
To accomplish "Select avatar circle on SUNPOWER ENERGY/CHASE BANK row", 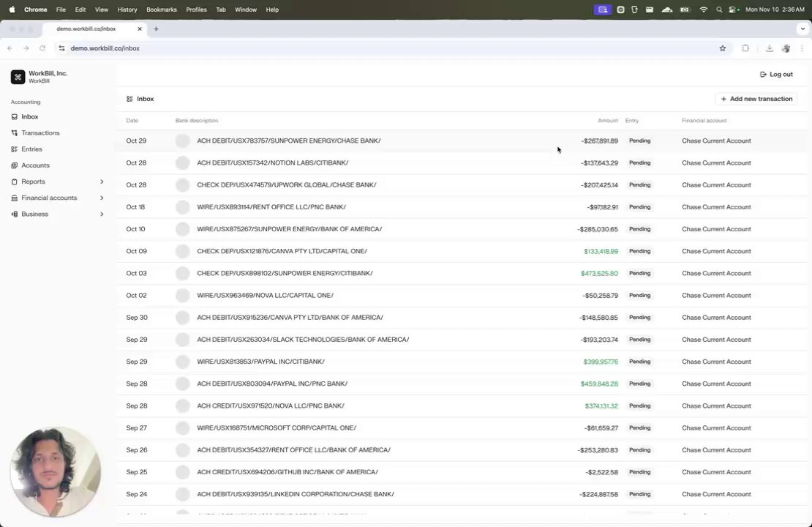I will [182, 141].
